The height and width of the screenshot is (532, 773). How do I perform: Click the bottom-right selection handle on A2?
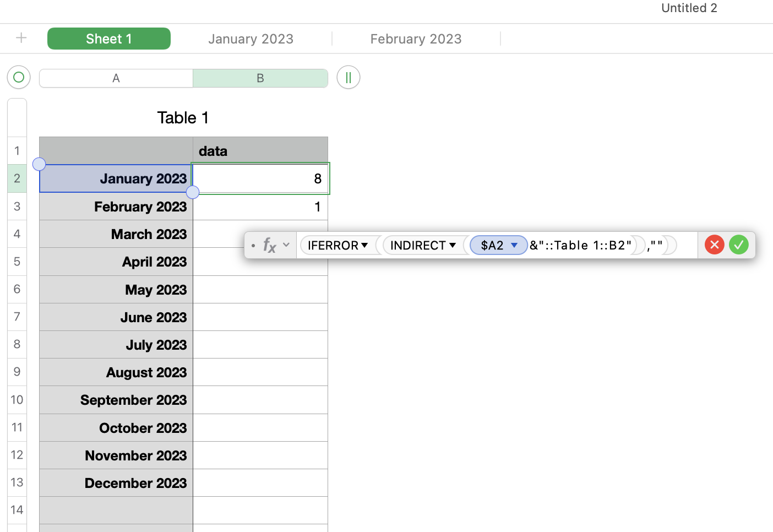193,192
